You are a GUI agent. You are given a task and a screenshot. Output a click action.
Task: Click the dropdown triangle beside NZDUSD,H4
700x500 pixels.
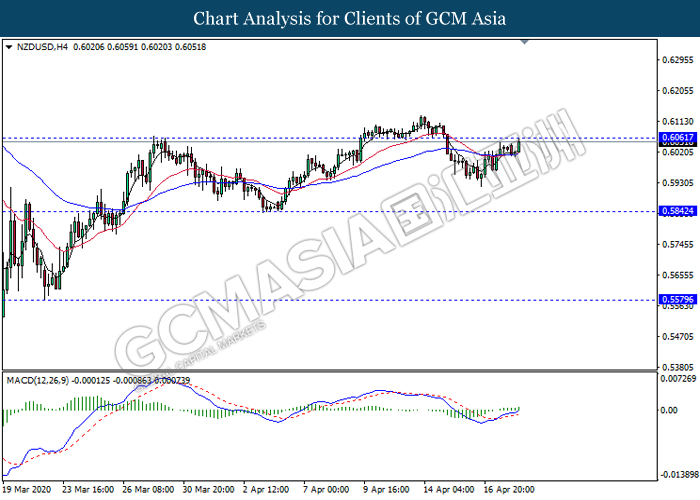(x=9, y=47)
